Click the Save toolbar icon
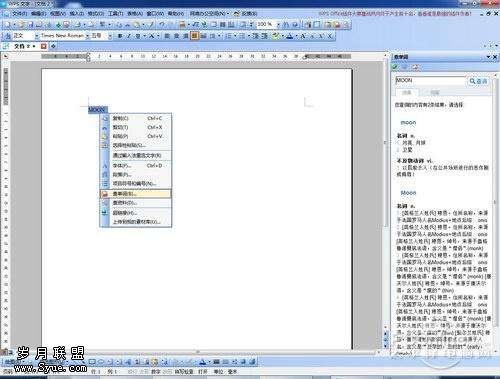 point(31,25)
